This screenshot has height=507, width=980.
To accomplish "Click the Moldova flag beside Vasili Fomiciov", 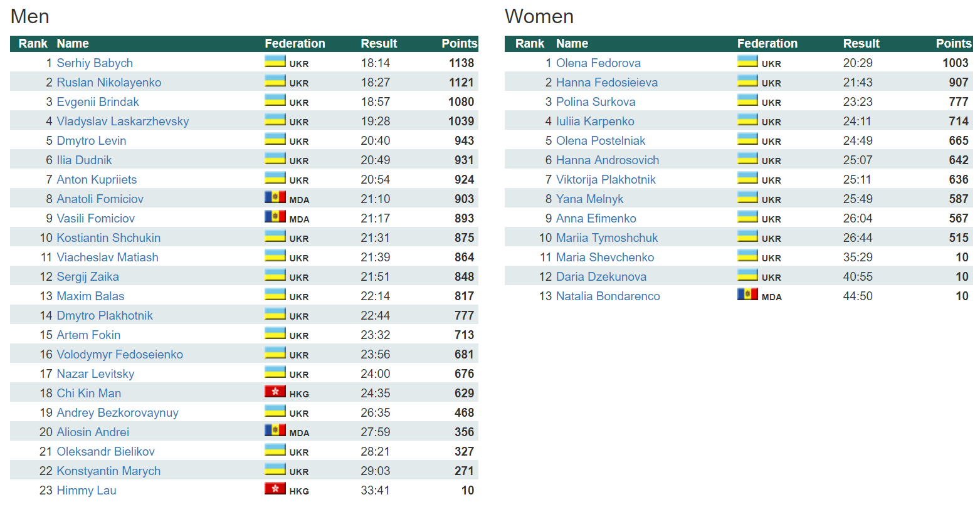I will [275, 217].
